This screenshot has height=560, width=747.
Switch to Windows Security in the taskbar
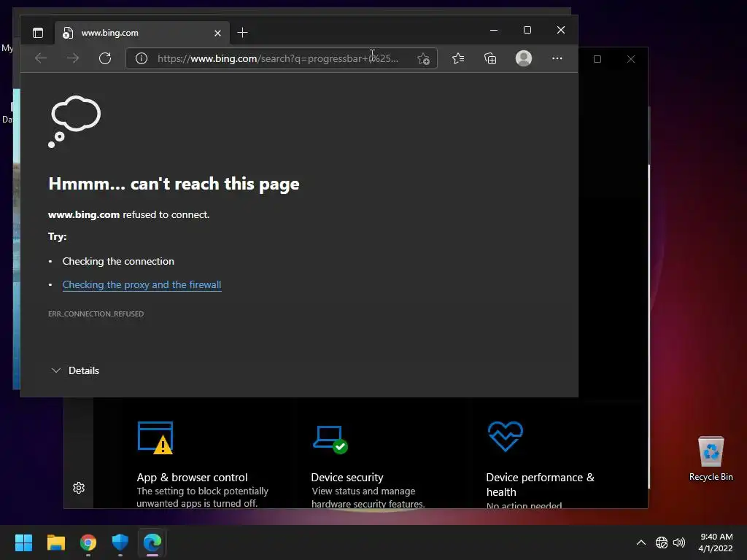coord(120,542)
